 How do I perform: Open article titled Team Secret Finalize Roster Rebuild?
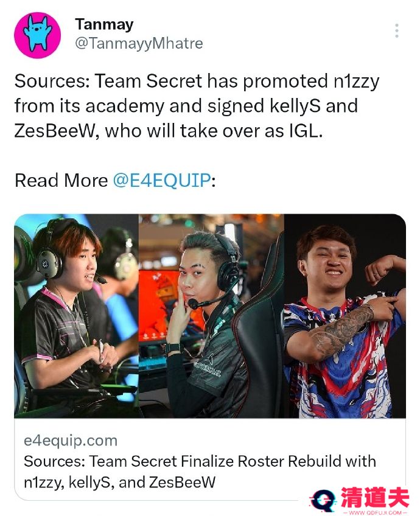click(x=200, y=472)
